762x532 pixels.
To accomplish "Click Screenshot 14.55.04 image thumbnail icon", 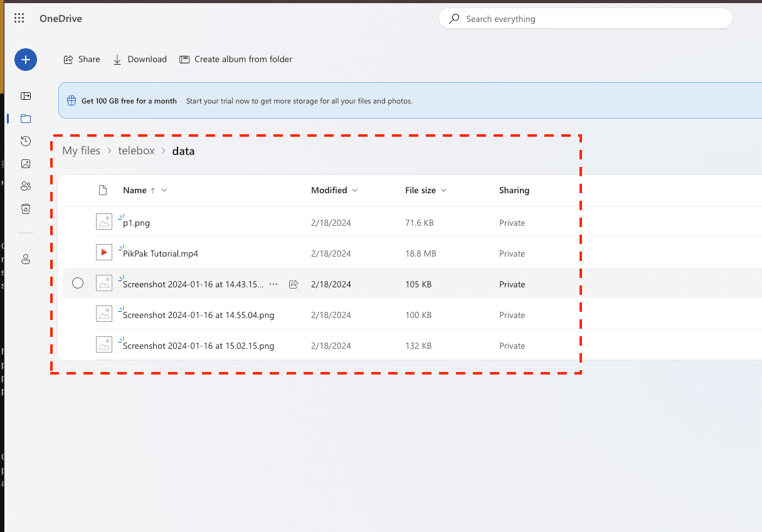I will point(104,314).
